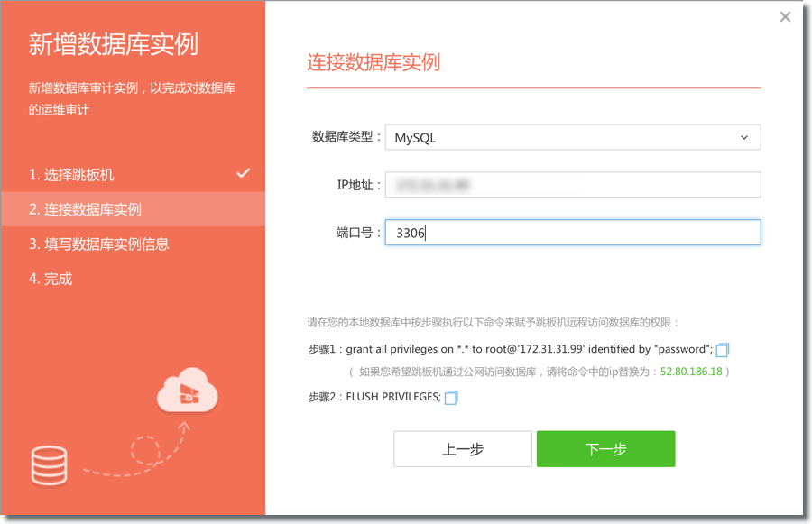The width and height of the screenshot is (812, 524).
Task: Click the masked IP地址 input field
Action: 574,184
